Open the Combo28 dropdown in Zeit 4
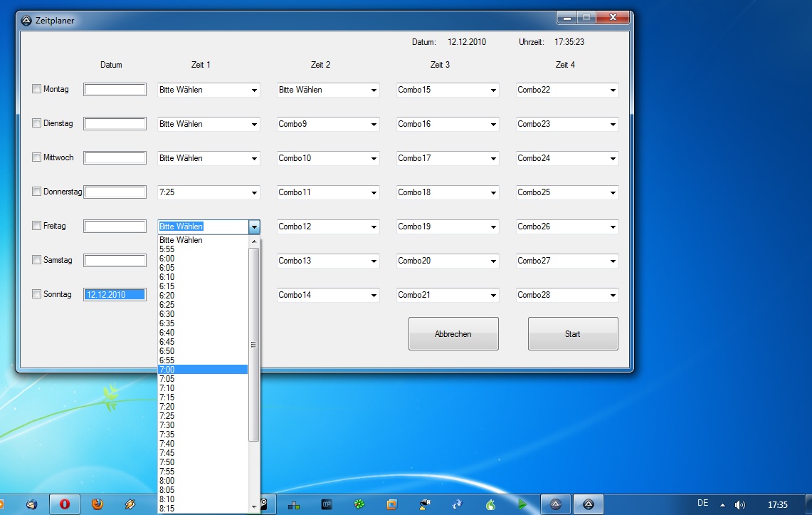The height and width of the screenshot is (515, 812). (x=613, y=295)
